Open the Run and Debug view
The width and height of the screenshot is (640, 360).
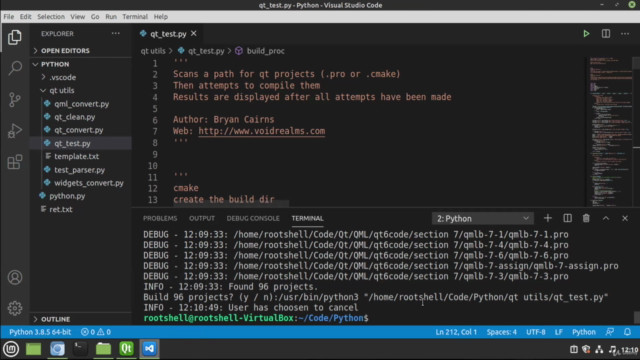point(15,131)
